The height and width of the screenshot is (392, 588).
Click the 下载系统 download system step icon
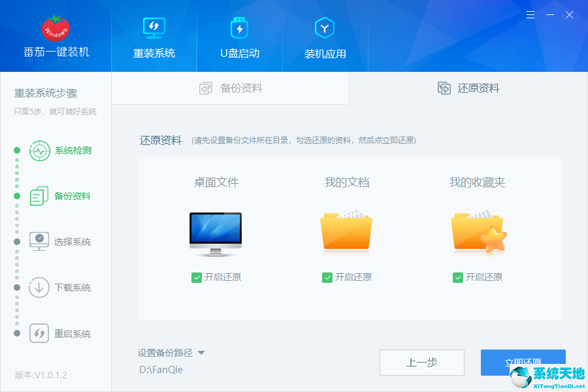39,287
